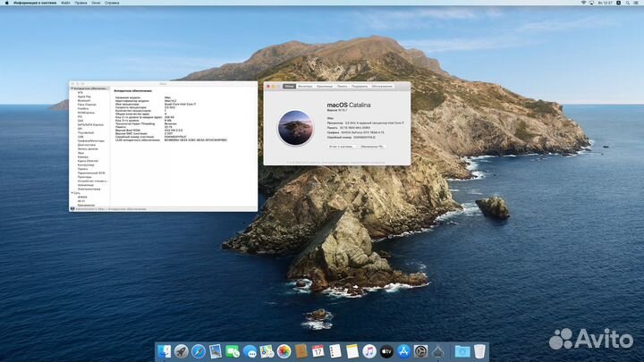Select Параллельный SCSI in sidebar
The width and height of the screenshot is (644, 362).
[x=91, y=173]
